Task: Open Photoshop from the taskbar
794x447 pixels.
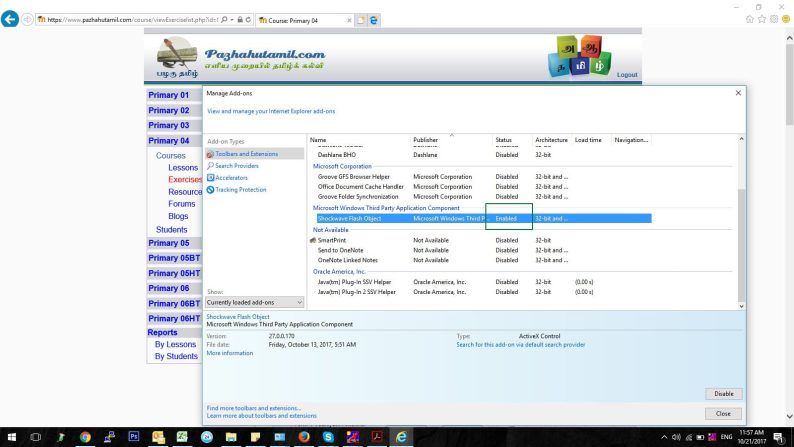Action: click(x=134, y=436)
